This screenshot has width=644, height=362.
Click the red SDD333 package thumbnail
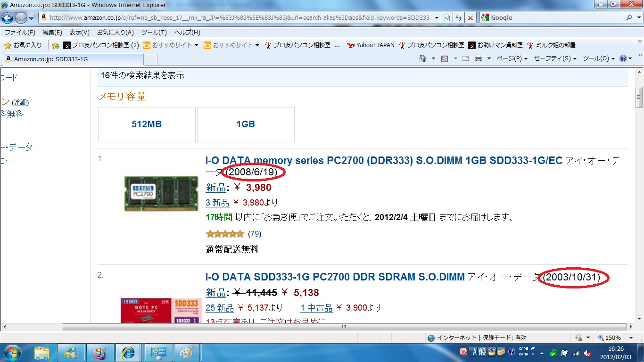click(x=161, y=310)
